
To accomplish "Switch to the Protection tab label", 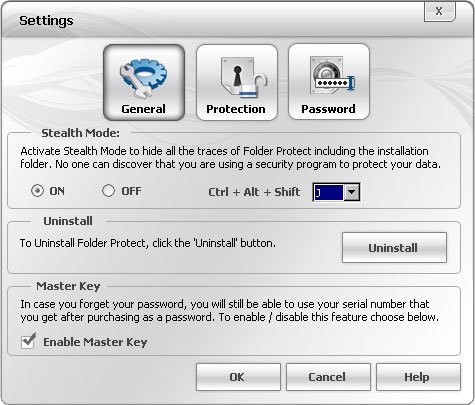I will coord(236,109).
